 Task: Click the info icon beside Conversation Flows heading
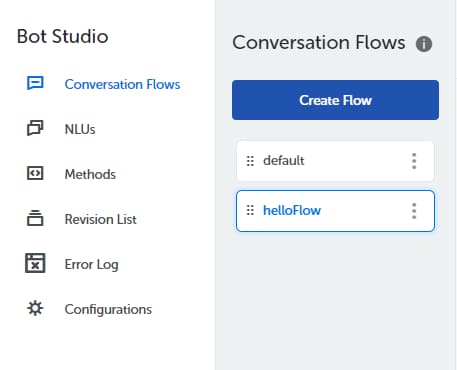coord(424,44)
